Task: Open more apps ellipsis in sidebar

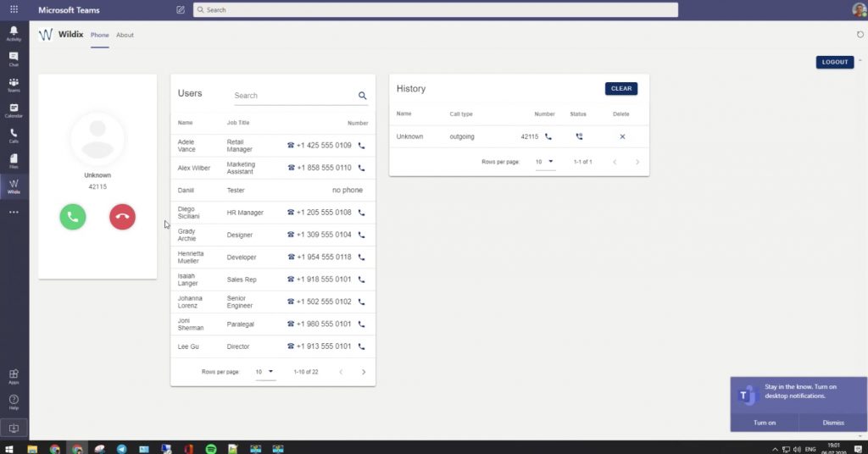Action: pos(14,213)
